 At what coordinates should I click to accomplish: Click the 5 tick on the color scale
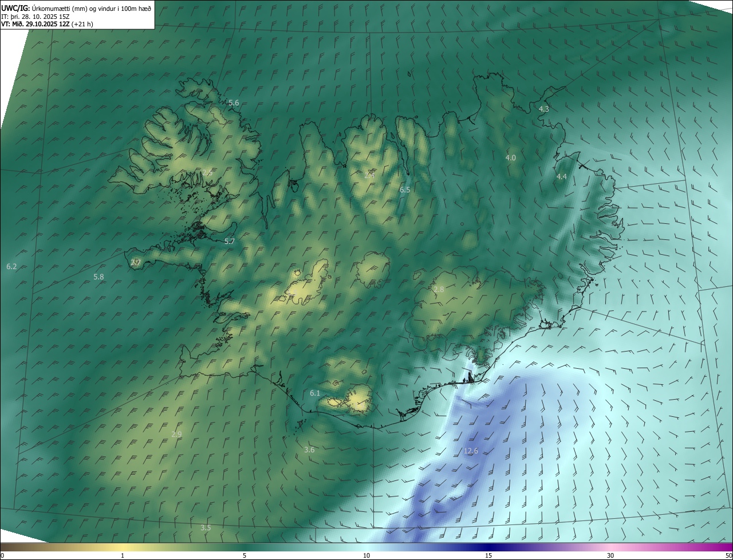(245, 555)
